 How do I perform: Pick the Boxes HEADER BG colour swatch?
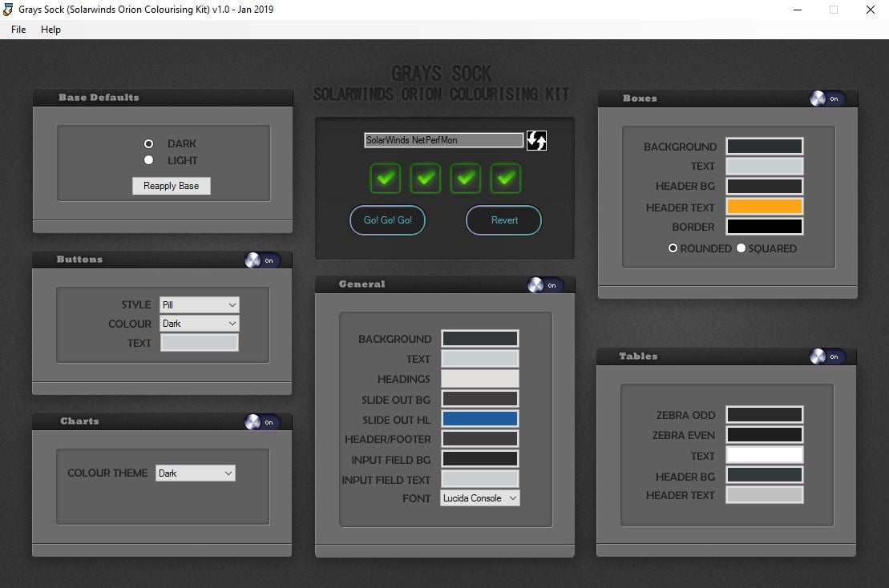[765, 186]
